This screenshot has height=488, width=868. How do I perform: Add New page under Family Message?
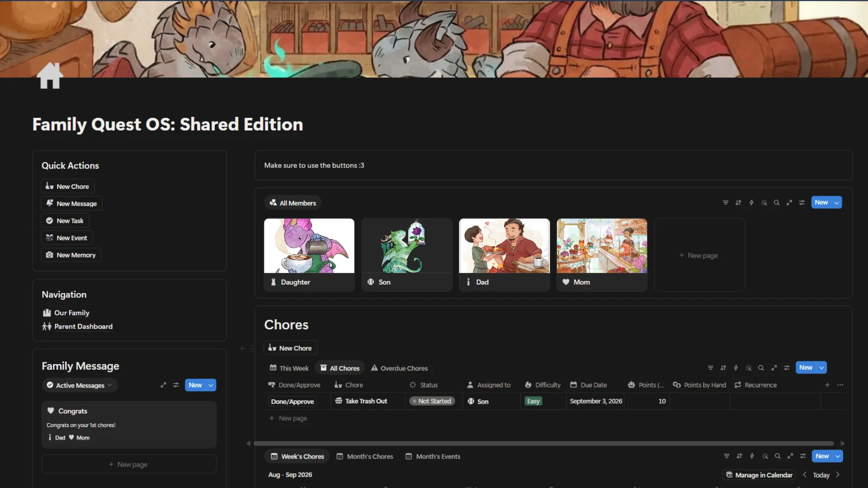pyautogui.click(x=129, y=465)
